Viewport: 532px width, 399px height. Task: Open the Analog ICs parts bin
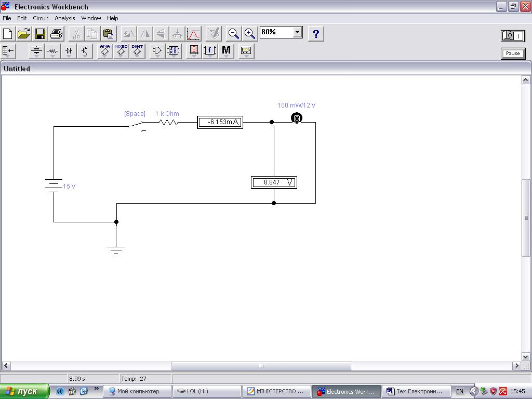click(105, 51)
